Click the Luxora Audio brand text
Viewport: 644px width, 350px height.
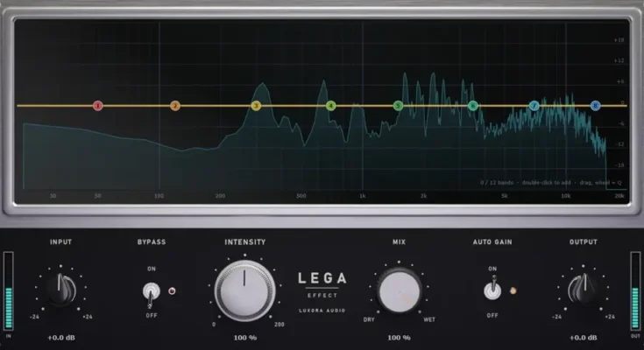322,311
